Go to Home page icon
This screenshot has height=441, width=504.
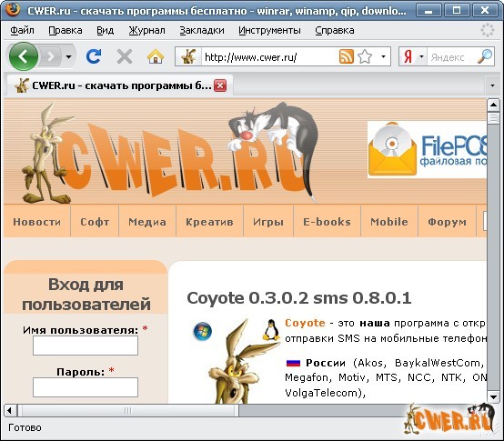(x=156, y=56)
